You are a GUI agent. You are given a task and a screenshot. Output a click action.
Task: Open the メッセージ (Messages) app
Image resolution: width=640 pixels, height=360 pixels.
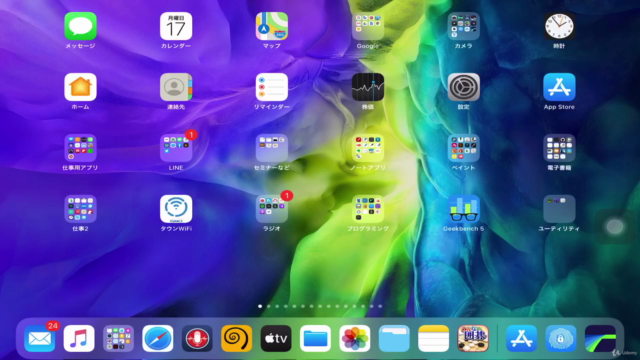[80, 27]
